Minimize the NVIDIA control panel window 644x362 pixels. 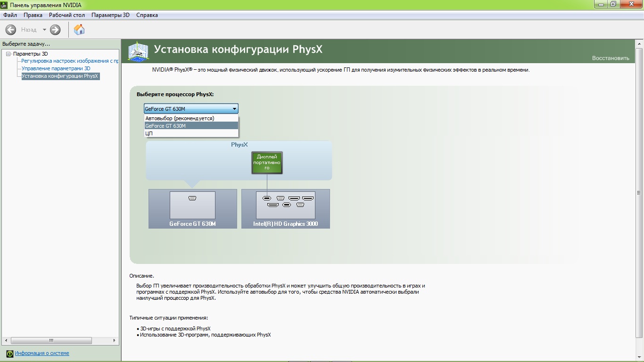pos(601,4)
